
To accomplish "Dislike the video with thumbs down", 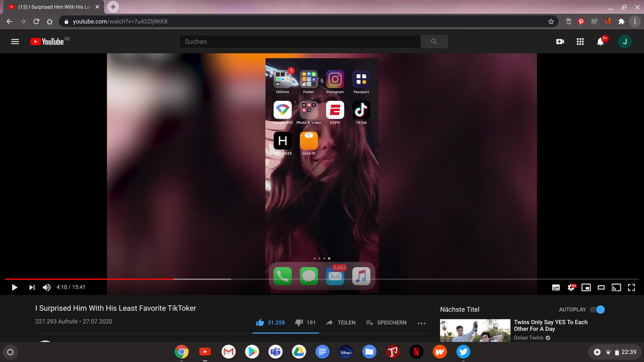I will (x=305, y=322).
